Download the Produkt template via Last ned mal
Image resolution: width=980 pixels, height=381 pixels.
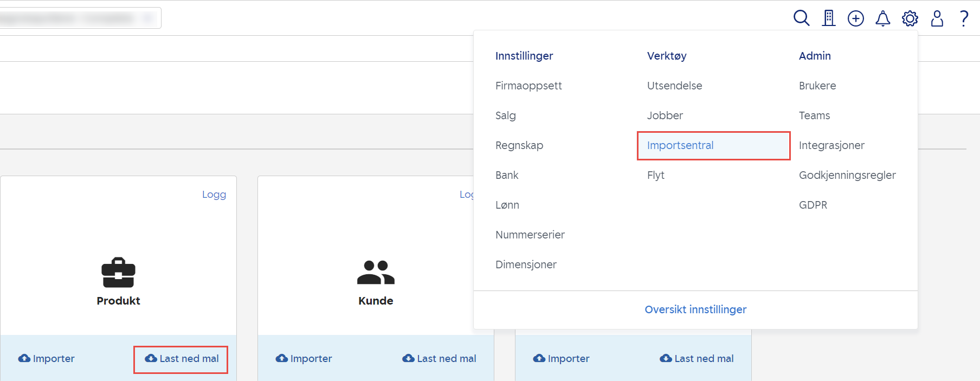[x=182, y=359]
